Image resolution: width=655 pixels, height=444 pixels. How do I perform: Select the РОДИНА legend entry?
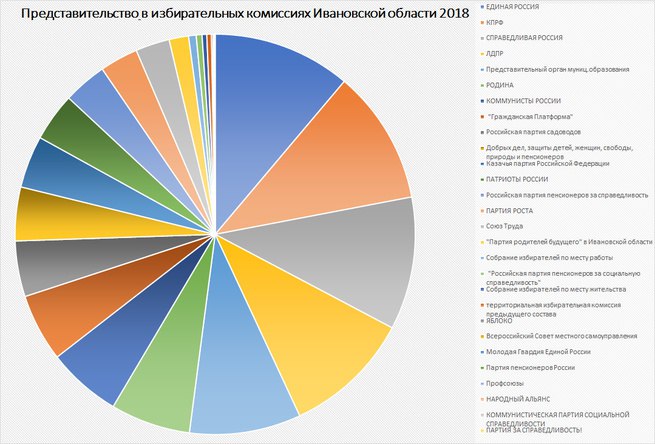coord(498,85)
